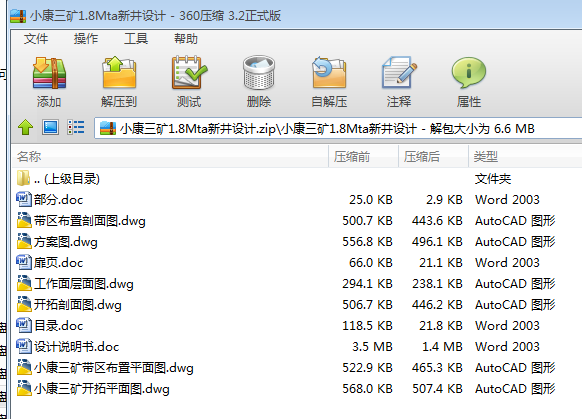Click the DWG icon of 小康三矿带区布置平面图.dwg

point(24,367)
